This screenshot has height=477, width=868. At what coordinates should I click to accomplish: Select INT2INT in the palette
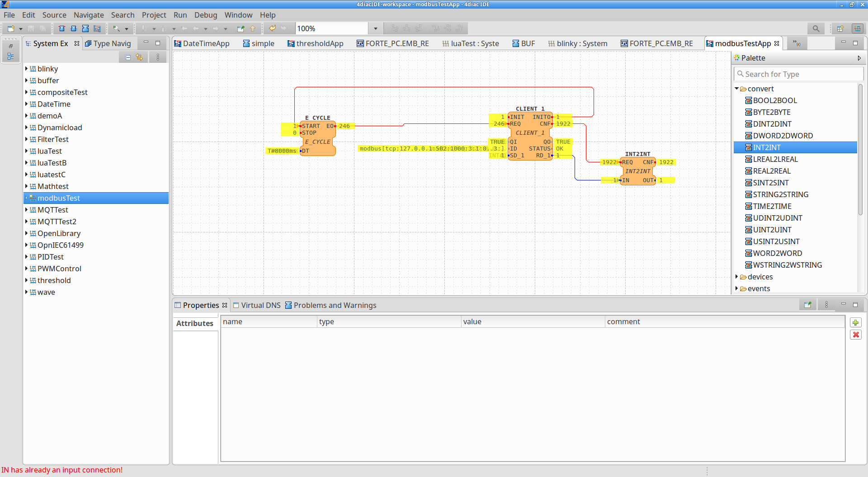click(766, 147)
